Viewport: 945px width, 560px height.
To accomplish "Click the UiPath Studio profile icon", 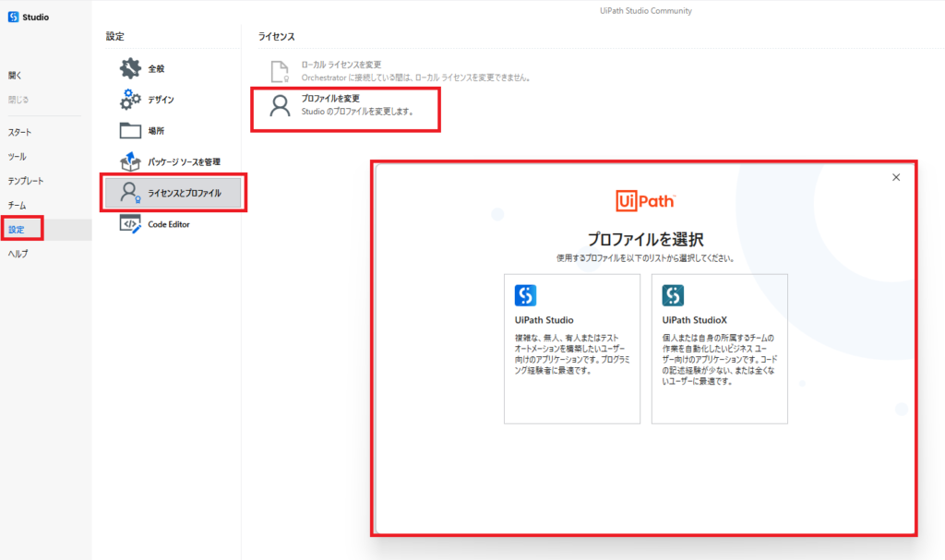I will (525, 295).
